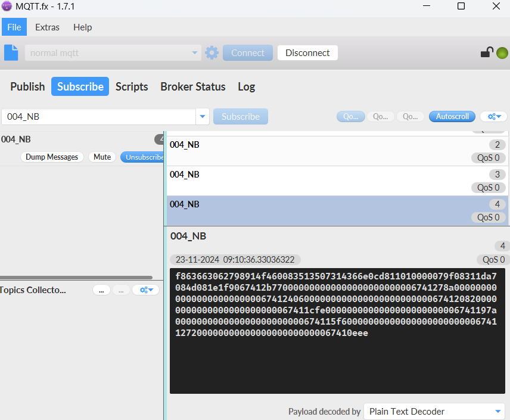Switch to the Publish tab
The image size is (510, 420).
click(27, 86)
